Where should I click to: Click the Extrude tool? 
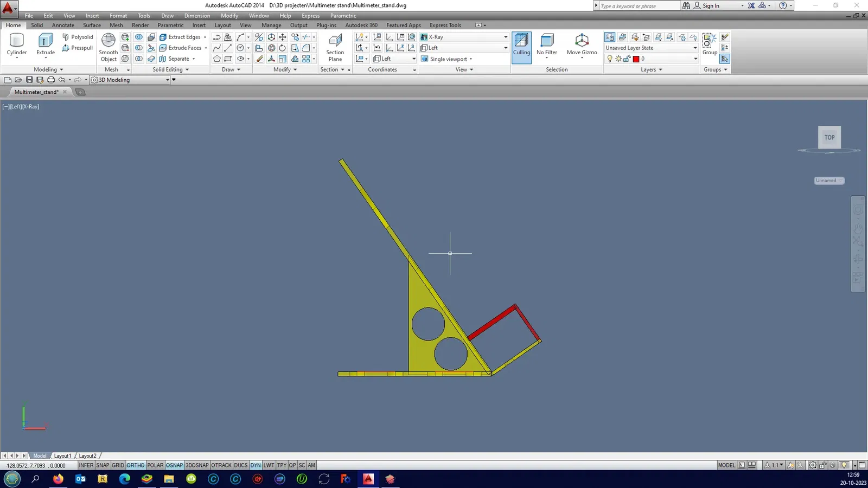(46, 45)
